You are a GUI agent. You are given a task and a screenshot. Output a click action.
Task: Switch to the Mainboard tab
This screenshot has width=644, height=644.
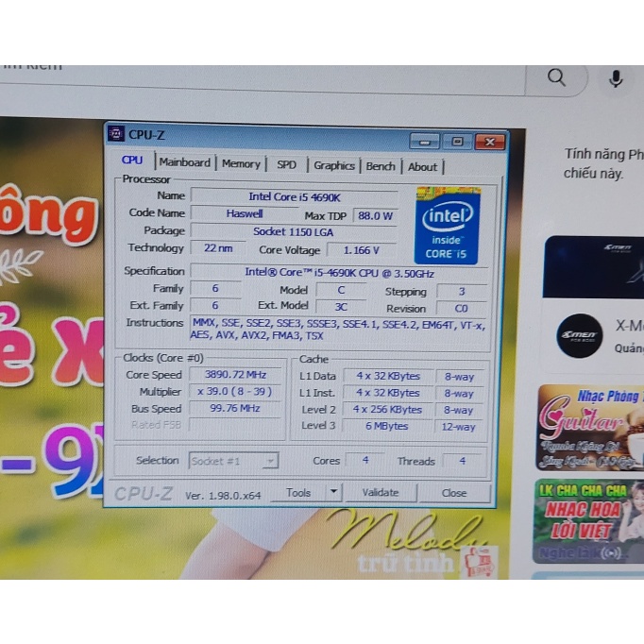coord(185,162)
